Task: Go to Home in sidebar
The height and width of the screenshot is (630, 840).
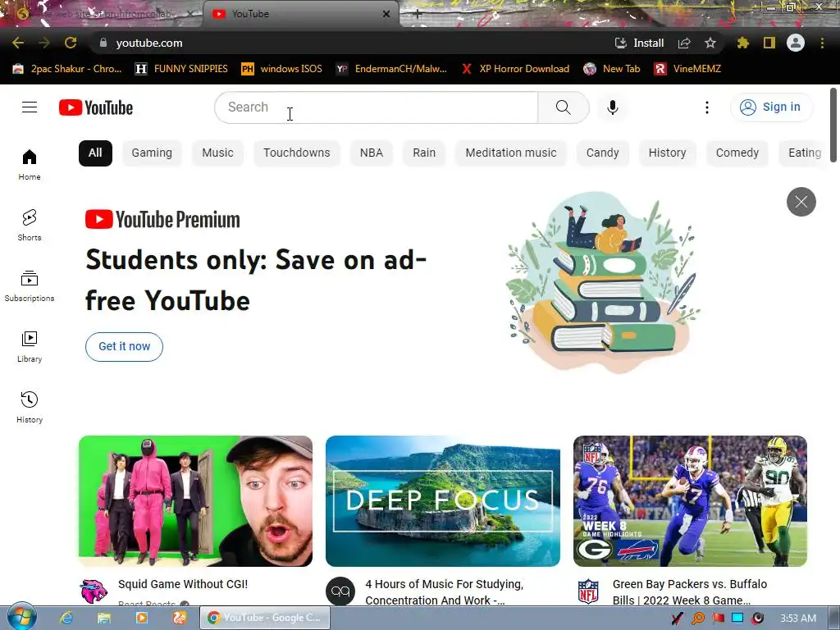Action: [30, 164]
